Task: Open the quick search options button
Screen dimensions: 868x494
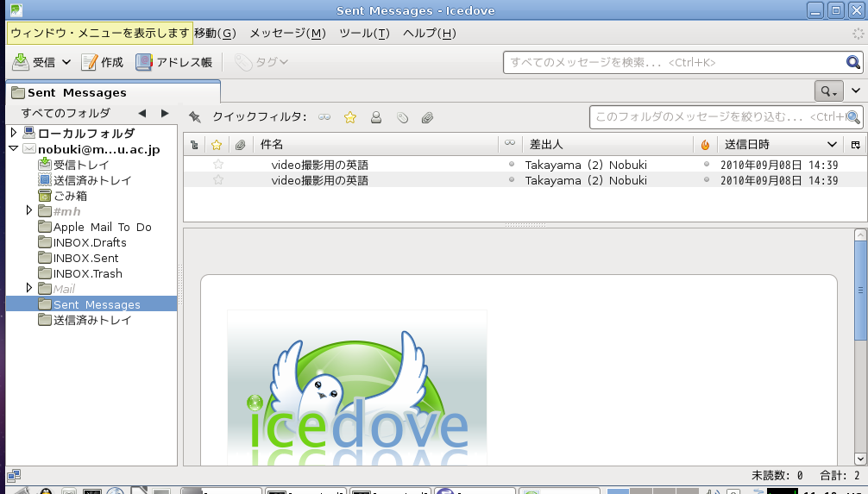Action: tap(828, 91)
